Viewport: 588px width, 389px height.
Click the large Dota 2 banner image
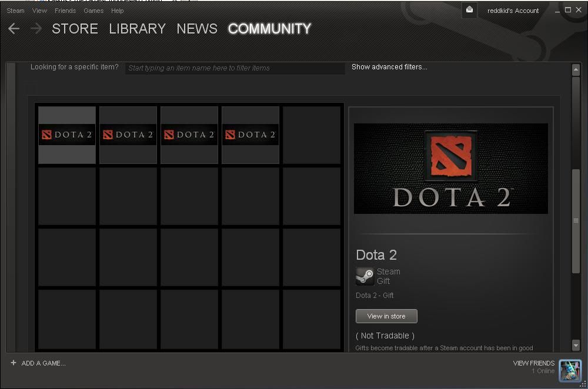click(x=451, y=169)
